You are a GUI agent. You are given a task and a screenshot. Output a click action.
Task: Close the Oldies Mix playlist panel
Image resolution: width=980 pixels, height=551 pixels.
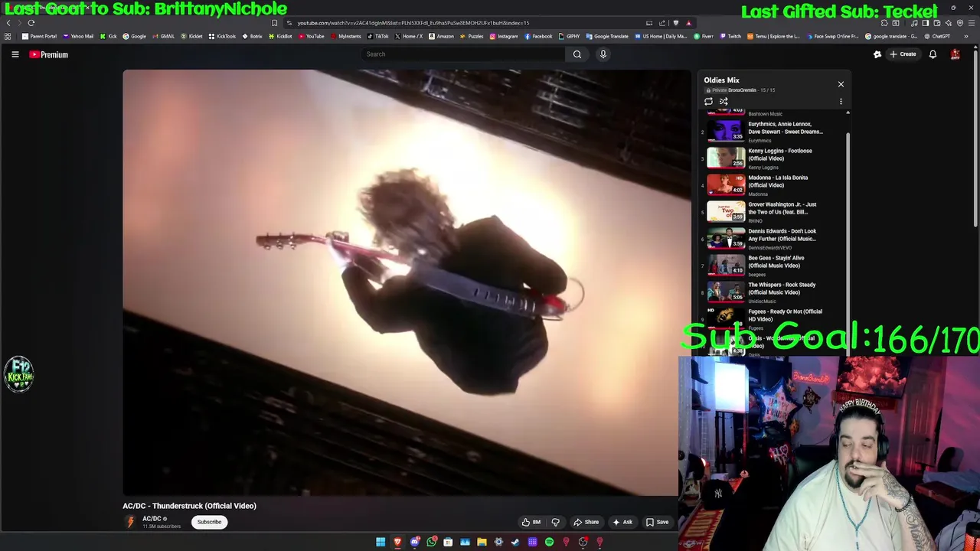click(841, 84)
